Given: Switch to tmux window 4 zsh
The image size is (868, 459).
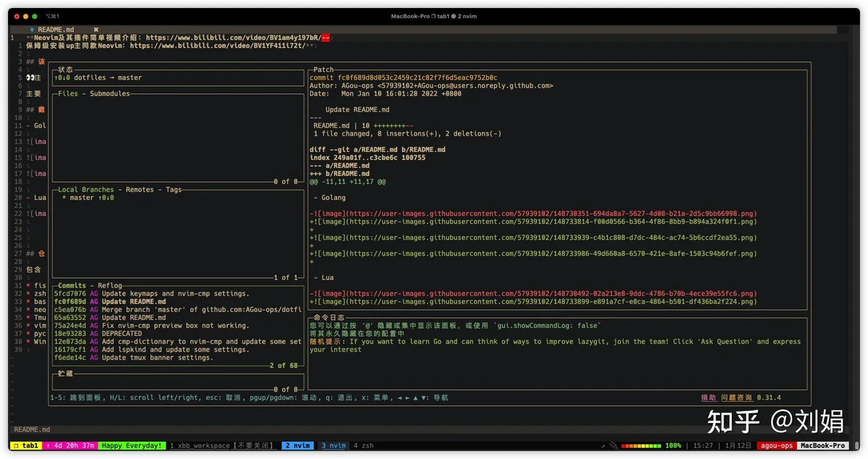Looking at the screenshot, I should pos(364,446).
